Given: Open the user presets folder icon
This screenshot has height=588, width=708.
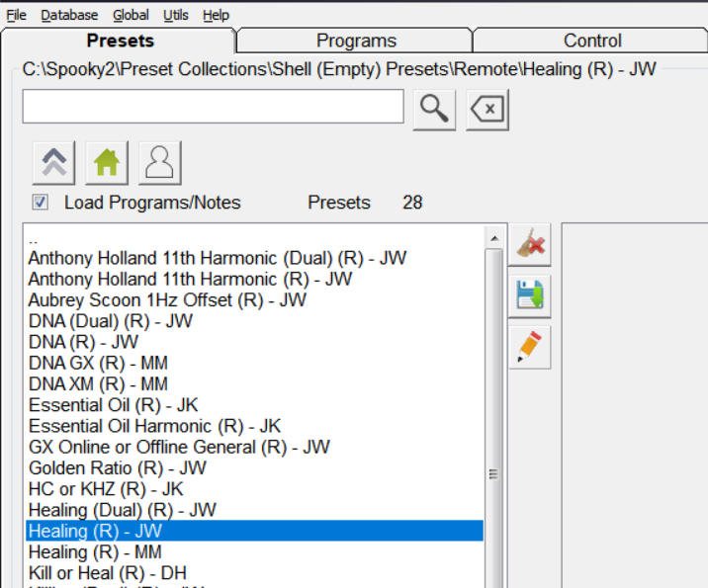Looking at the screenshot, I should click(x=159, y=163).
